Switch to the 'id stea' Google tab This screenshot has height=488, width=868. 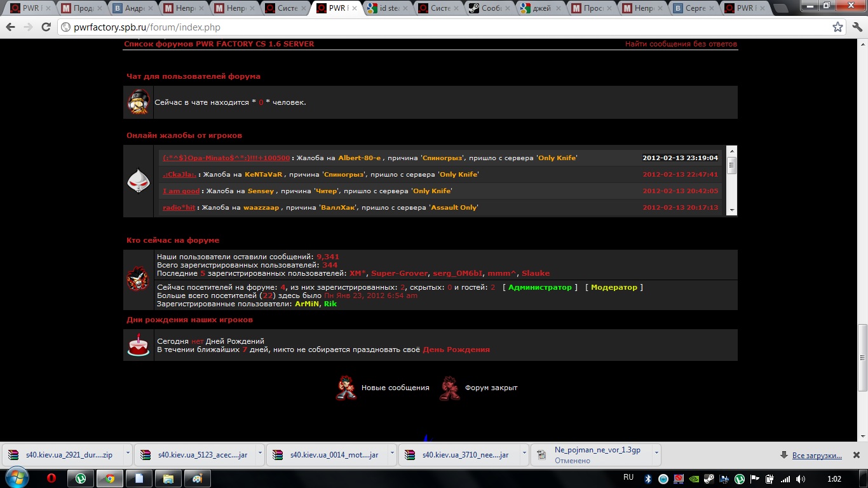pos(388,8)
